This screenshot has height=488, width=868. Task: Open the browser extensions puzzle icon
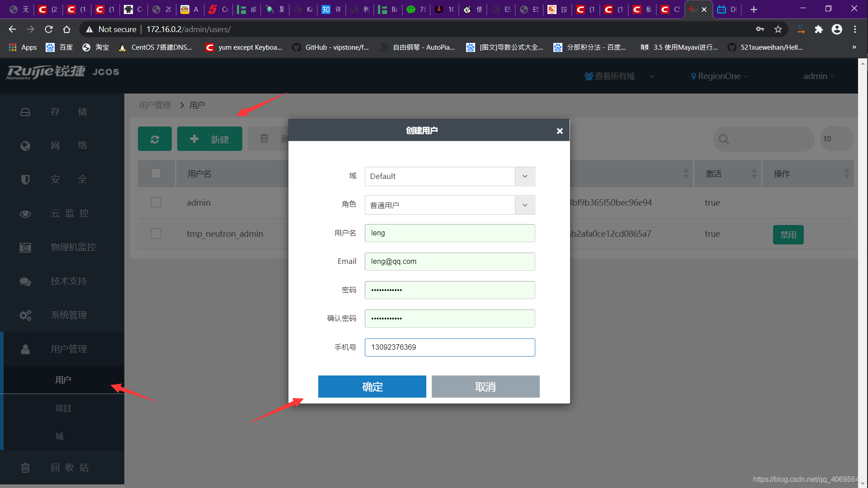click(819, 29)
